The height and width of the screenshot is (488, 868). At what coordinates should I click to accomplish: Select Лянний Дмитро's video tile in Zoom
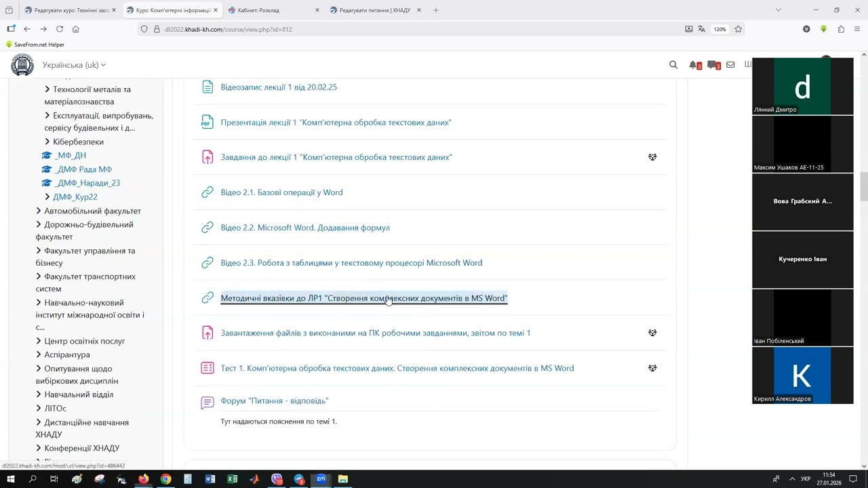(803, 86)
